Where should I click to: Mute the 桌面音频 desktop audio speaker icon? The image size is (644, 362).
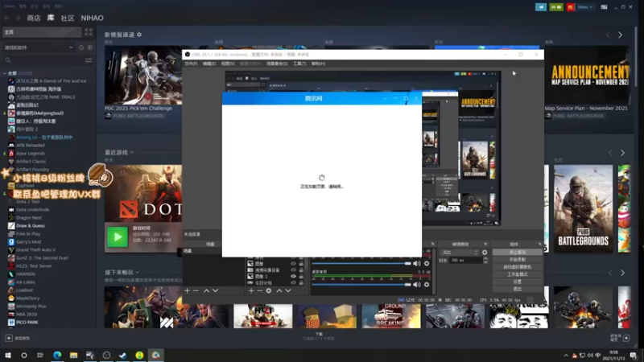(417, 285)
